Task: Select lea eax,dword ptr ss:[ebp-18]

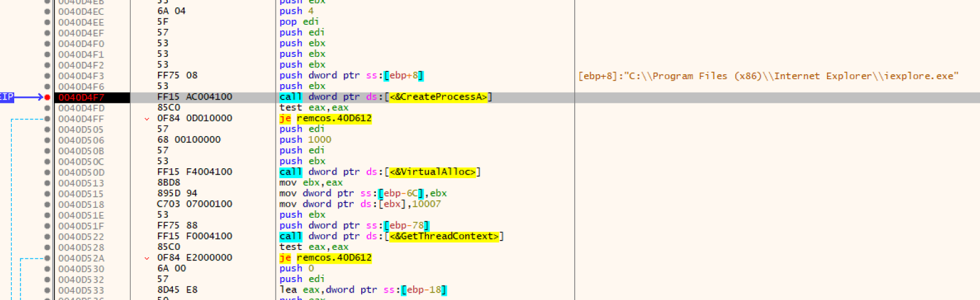Action: coord(363,289)
